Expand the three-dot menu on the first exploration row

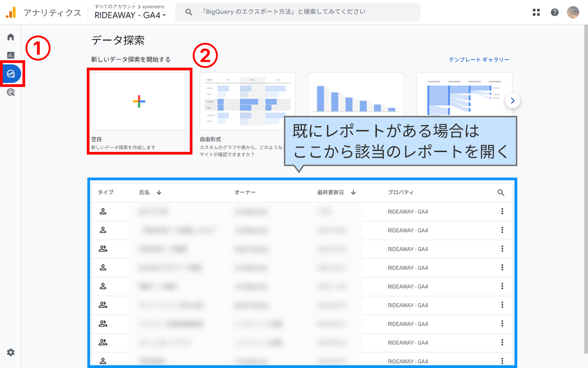click(502, 211)
